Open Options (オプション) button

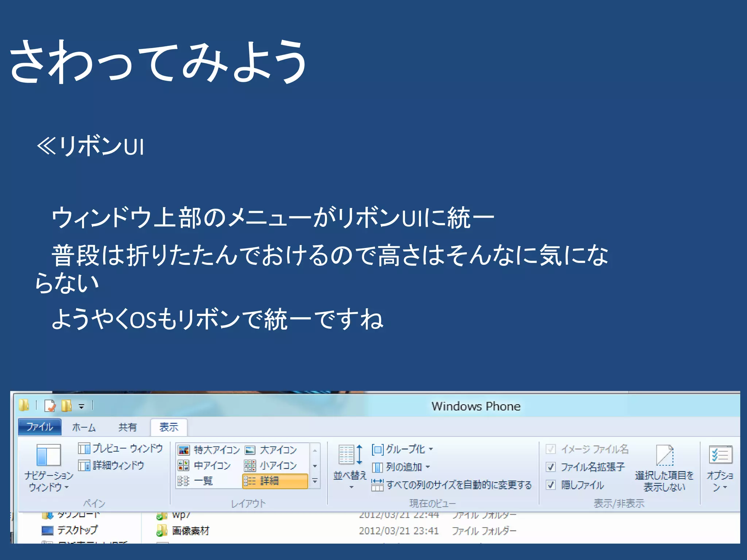[720, 468]
